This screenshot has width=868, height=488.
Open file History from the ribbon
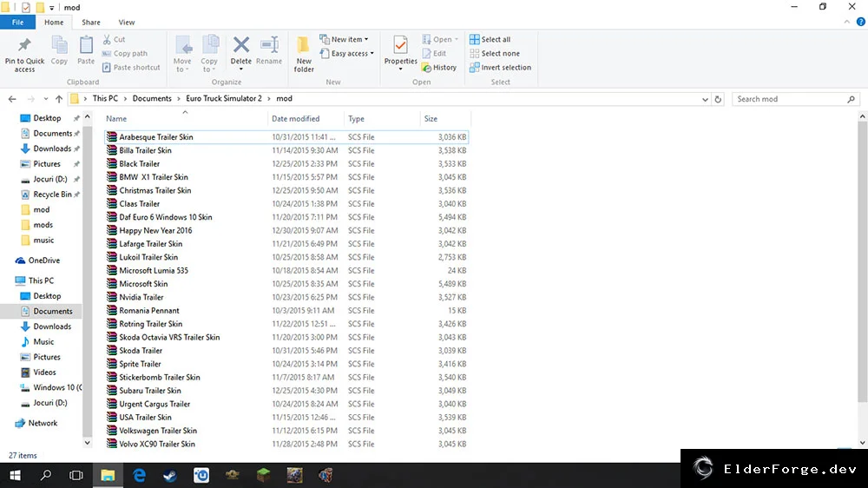[x=439, y=67]
